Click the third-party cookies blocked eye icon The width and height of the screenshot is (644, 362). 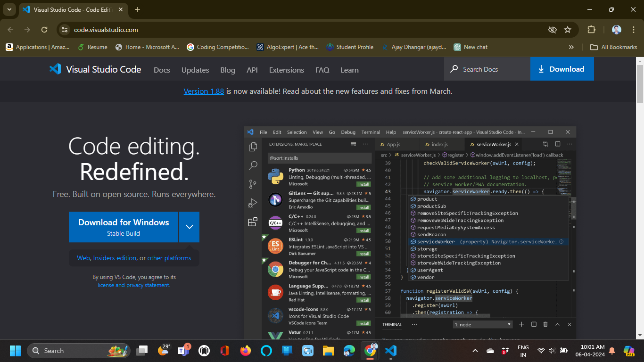(x=553, y=30)
